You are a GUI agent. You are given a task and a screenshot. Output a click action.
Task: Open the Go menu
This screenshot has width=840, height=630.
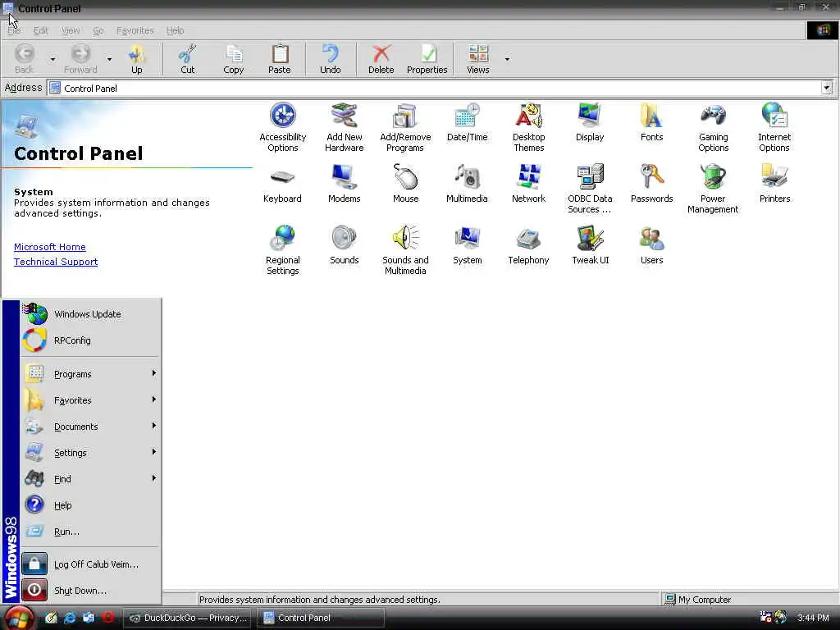(x=98, y=30)
